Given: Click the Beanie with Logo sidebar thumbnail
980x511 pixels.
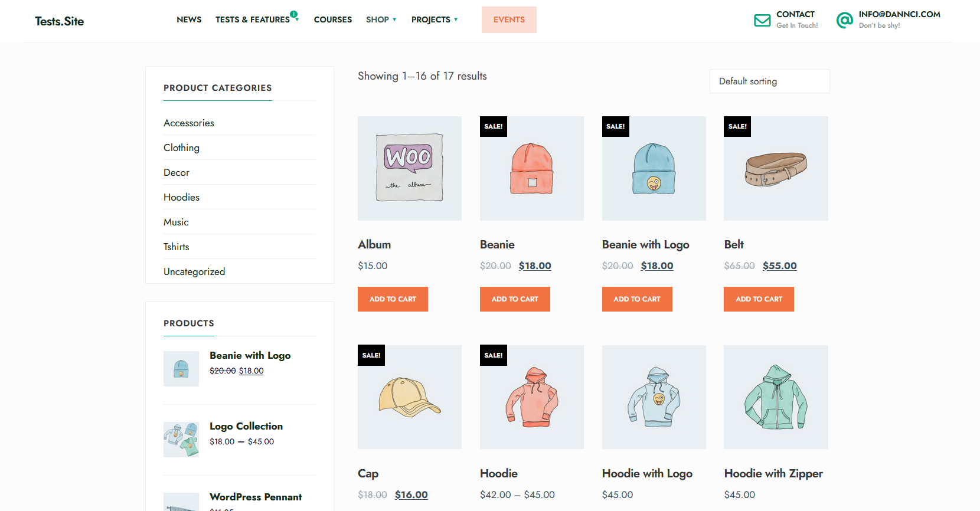Looking at the screenshot, I should click(181, 369).
